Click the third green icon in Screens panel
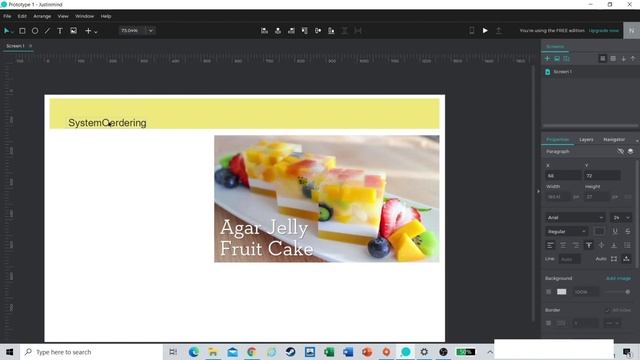The image size is (640, 360). [567, 59]
